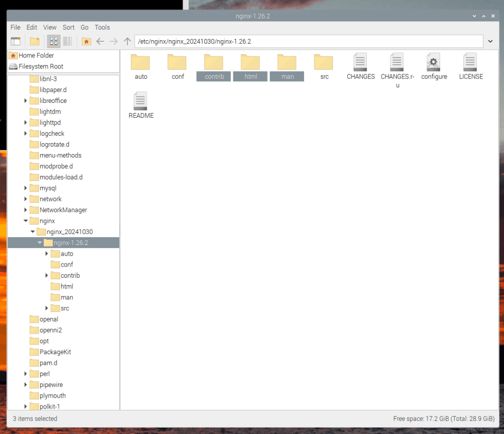Open the Tools menu

point(102,27)
